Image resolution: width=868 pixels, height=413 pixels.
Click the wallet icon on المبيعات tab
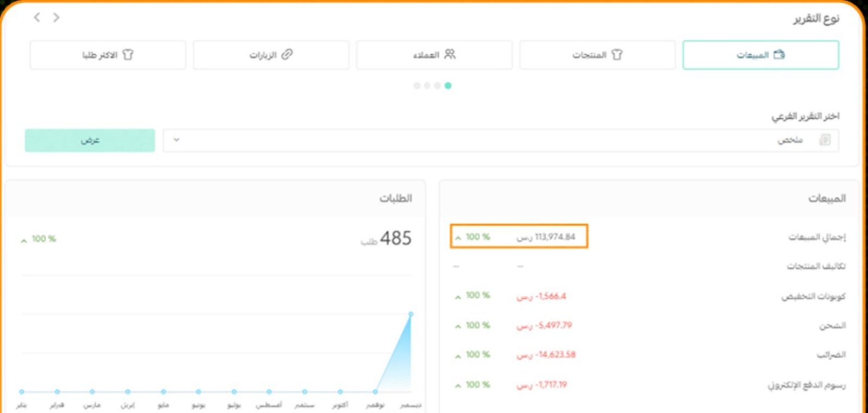point(780,54)
